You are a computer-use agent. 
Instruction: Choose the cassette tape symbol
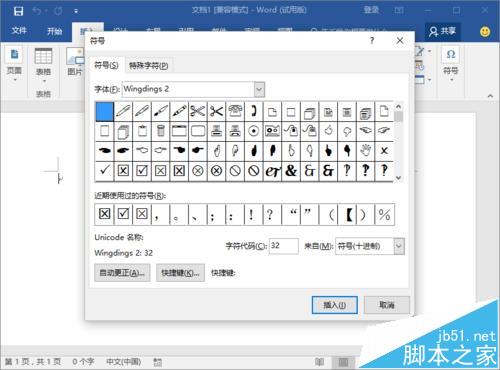[x=272, y=131]
